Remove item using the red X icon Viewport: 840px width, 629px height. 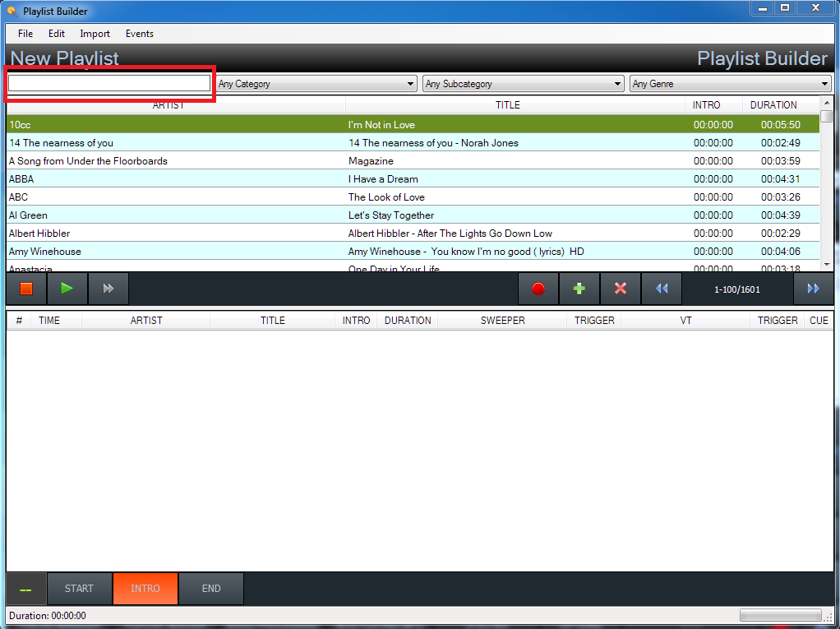pos(621,289)
